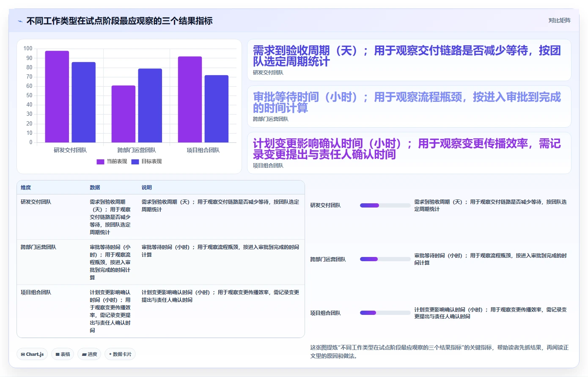
Task: Click the 研发交付团队 axis label in chart
Action: click(x=70, y=150)
